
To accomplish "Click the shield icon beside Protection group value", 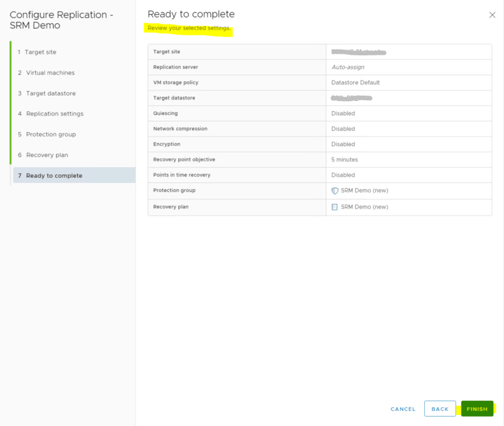I will tap(335, 191).
